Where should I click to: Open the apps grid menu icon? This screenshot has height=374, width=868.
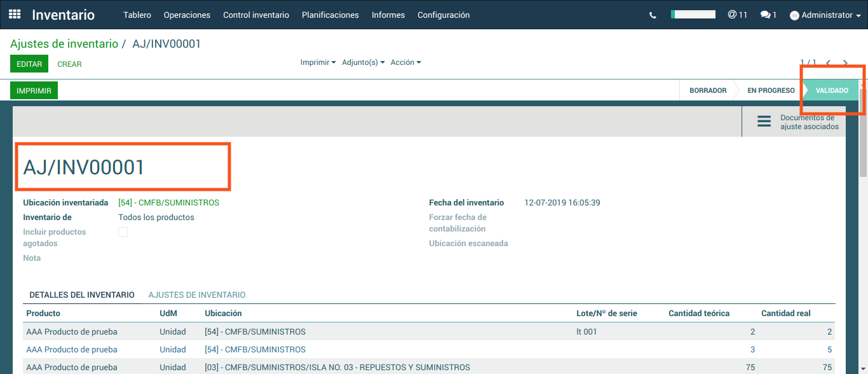tap(15, 14)
